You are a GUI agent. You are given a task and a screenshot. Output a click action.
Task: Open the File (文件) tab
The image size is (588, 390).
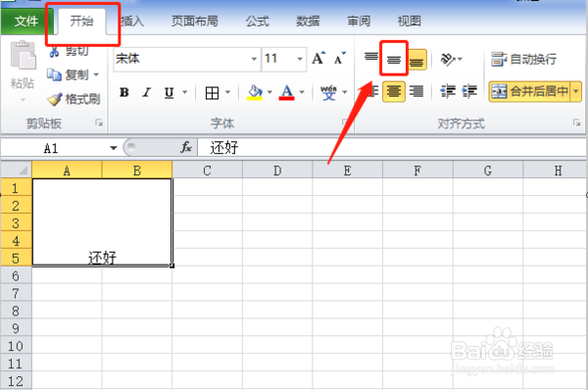pyautogui.click(x=26, y=22)
